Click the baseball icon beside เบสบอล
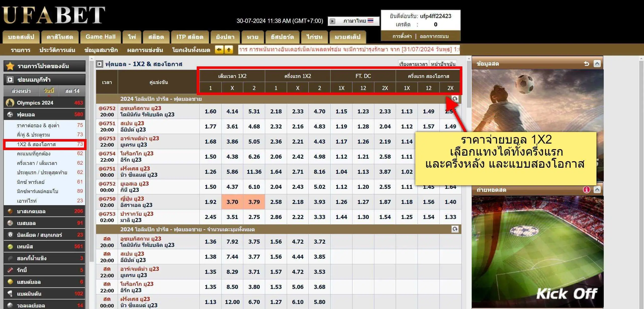 10,223
